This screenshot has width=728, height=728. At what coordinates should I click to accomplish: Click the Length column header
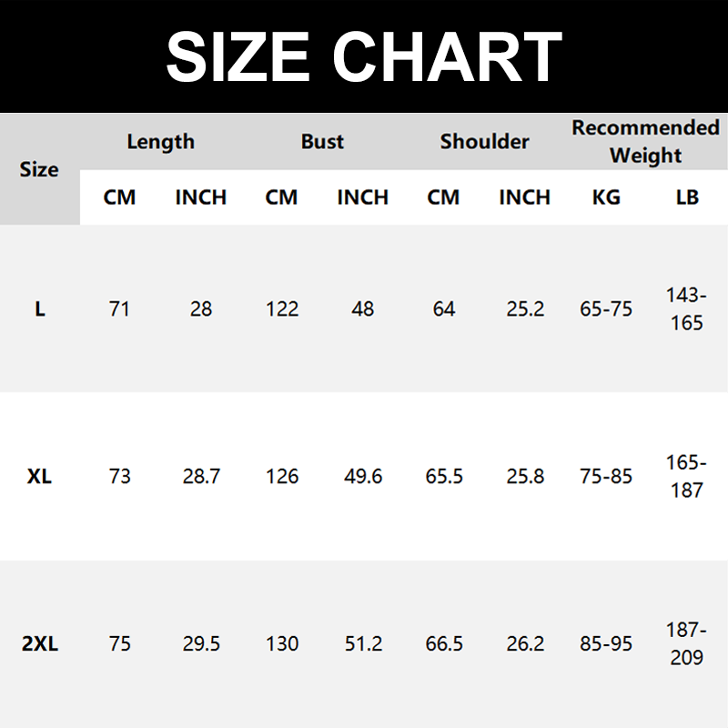pos(160,142)
